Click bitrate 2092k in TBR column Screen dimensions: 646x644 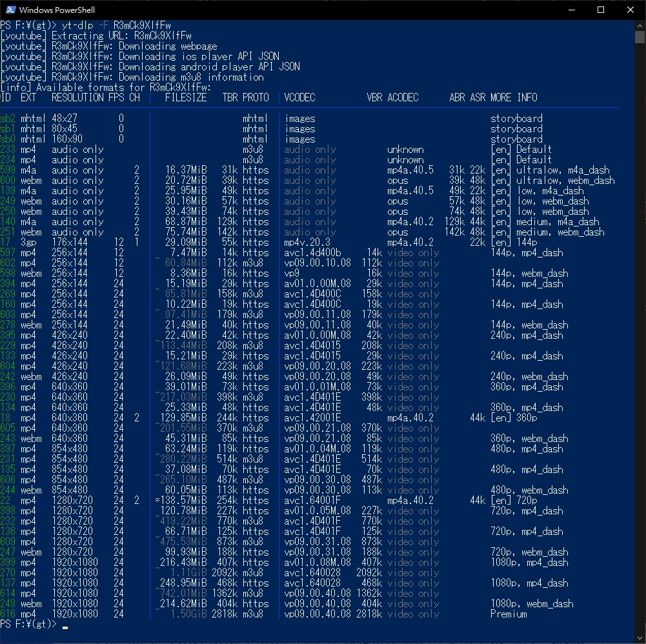pyautogui.click(x=225, y=573)
